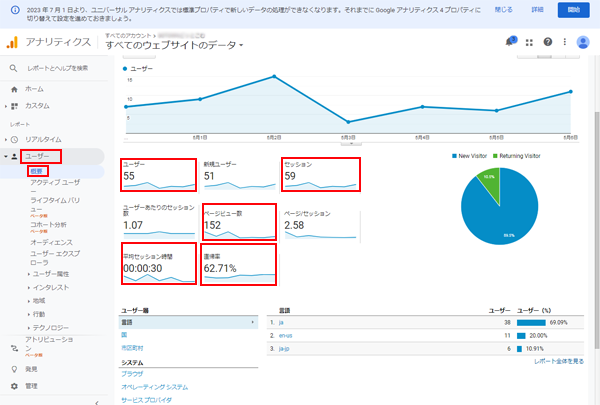The height and width of the screenshot is (405, 600).
Task: Click the Google Analytics logo
Action: (12, 42)
